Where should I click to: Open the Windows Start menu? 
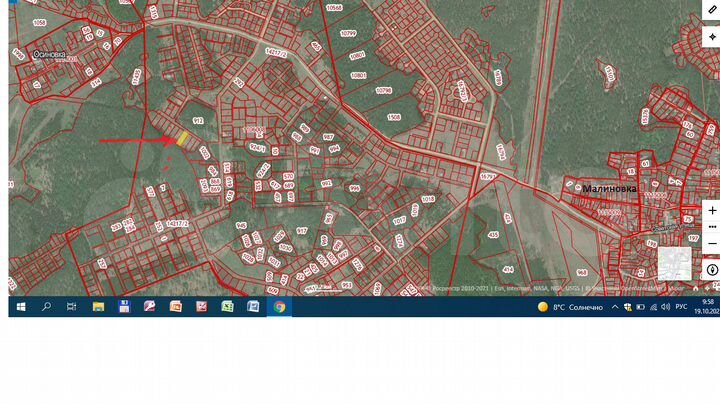(20, 307)
